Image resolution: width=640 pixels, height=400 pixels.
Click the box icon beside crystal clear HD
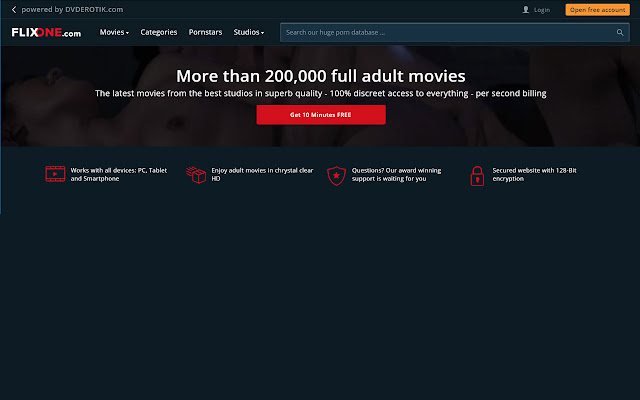(196, 175)
